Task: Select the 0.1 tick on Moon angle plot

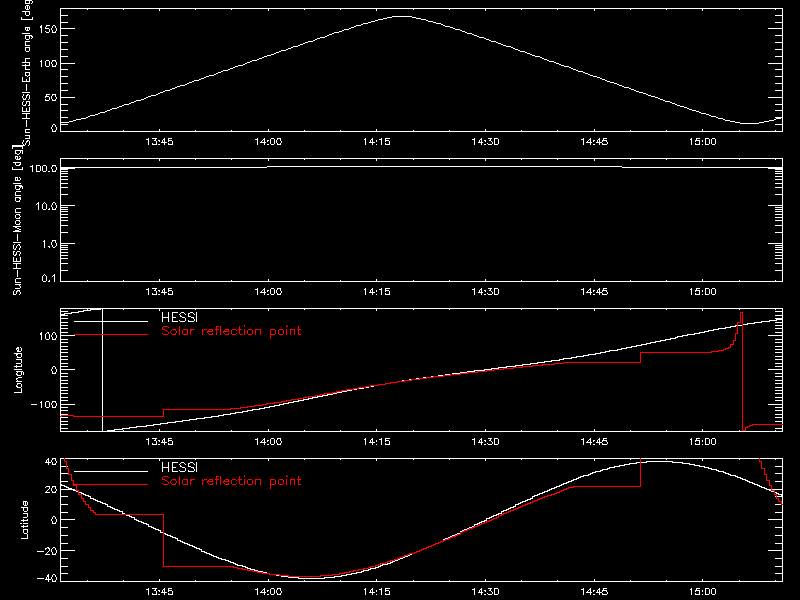Action: [49, 278]
